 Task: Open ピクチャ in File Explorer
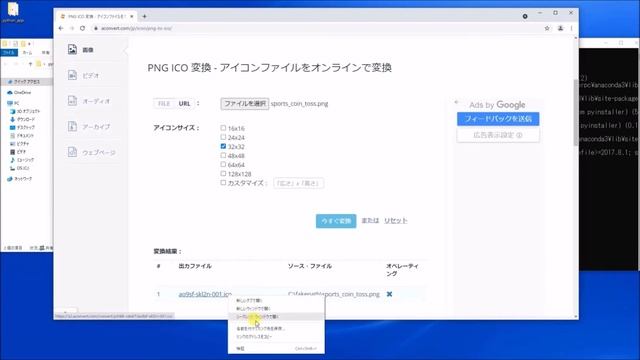(20, 144)
